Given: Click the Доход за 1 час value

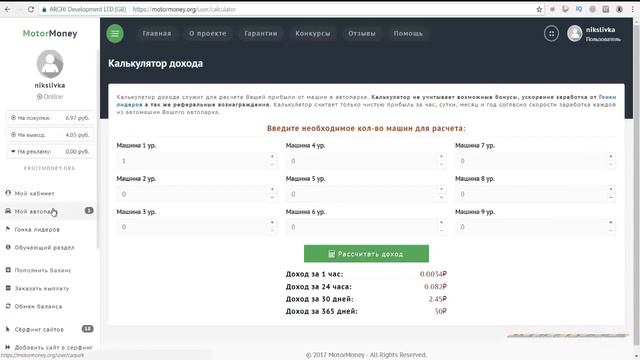Looking at the screenshot, I should click(433, 274).
